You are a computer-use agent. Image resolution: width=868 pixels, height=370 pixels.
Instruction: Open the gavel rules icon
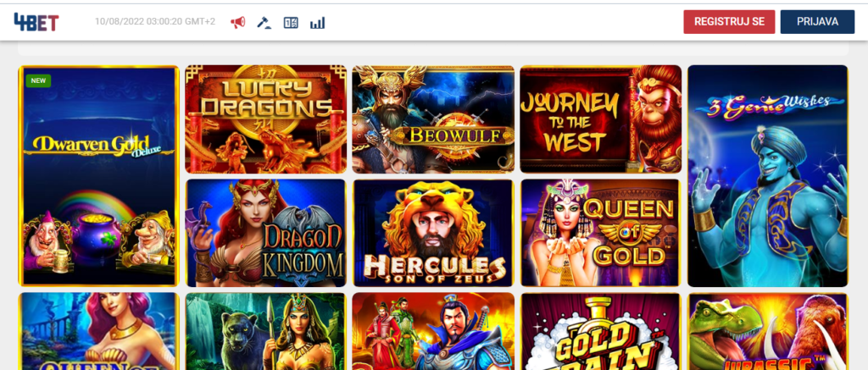(264, 23)
